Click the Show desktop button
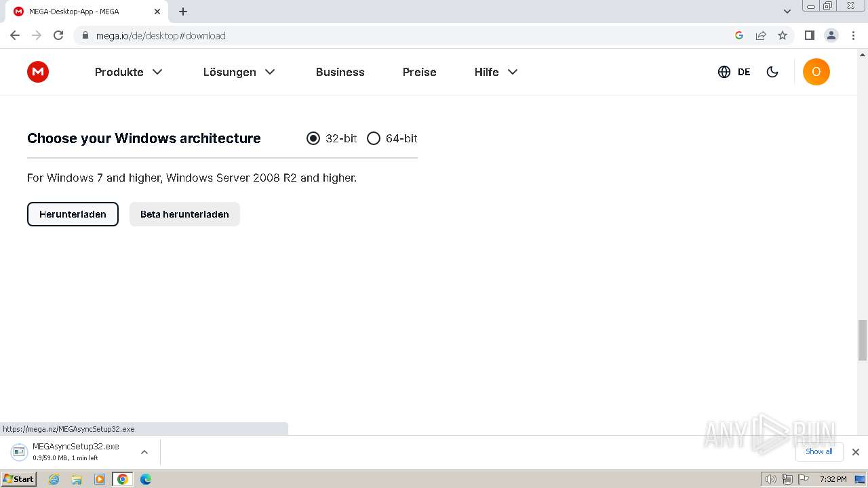The height and width of the screenshot is (488, 868). click(861, 479)
